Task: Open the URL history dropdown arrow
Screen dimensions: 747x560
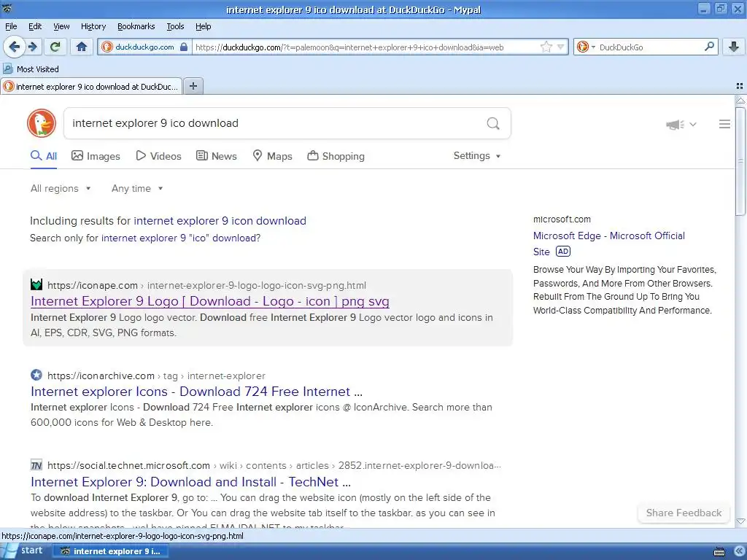Action: (x=561, y=47)
